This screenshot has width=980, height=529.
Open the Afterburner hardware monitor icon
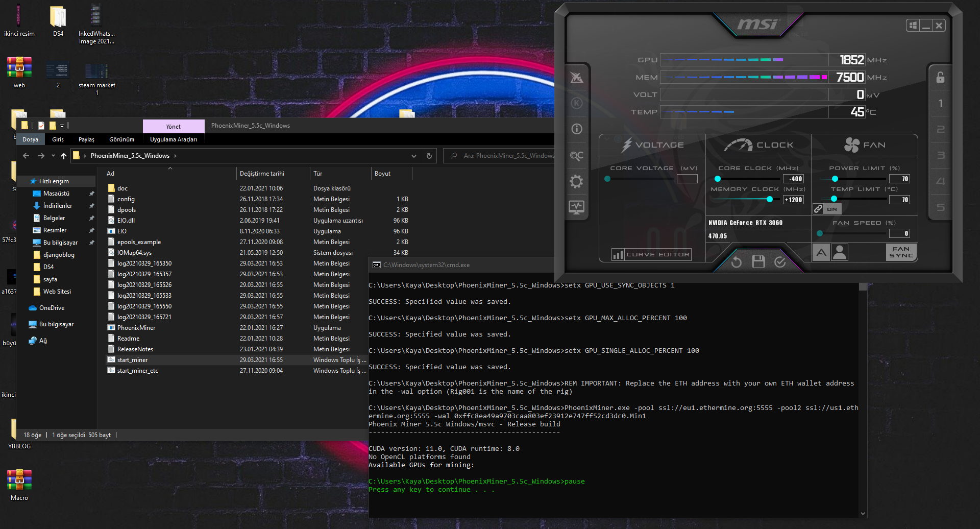[x=577, y=207]
